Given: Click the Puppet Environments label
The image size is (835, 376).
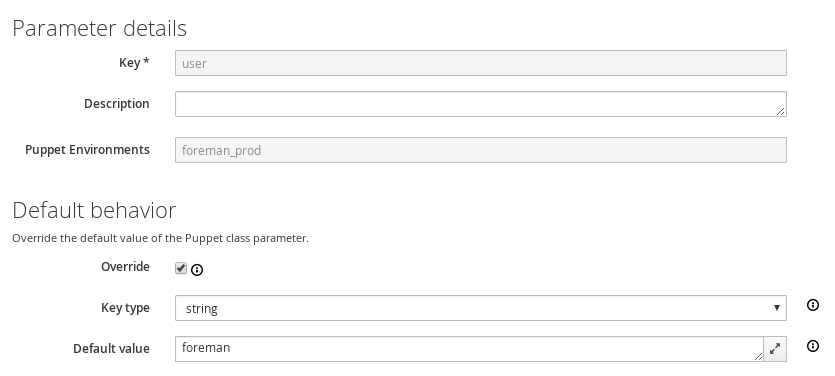Looking at the screenshot, I should coord(87,150).
